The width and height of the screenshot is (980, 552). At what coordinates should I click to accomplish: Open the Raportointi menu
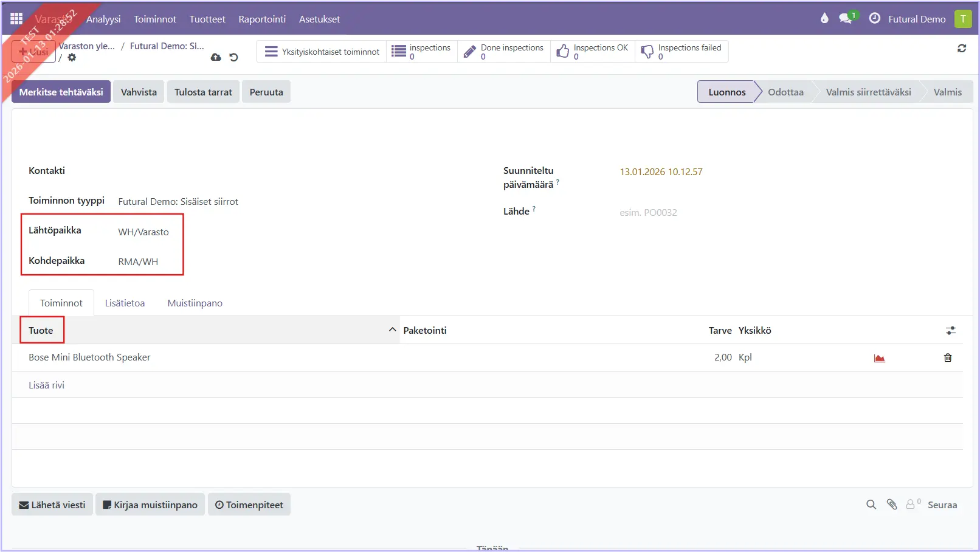click(262, 19)
